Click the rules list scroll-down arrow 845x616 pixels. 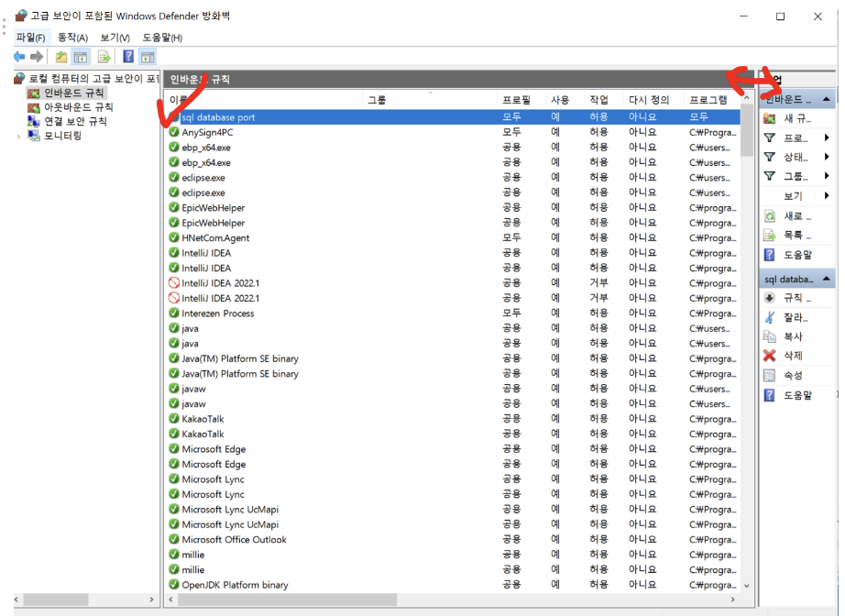click(x=746, y=585)
